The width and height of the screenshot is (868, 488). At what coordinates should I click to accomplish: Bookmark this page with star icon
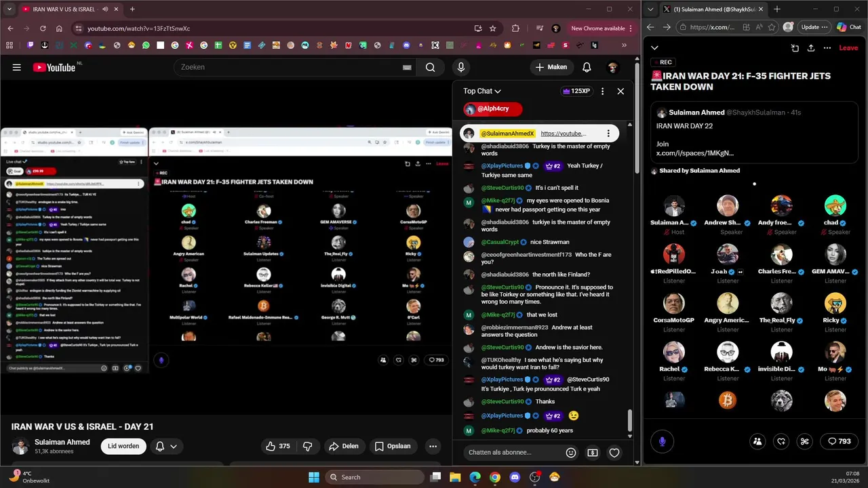point(493,28)
